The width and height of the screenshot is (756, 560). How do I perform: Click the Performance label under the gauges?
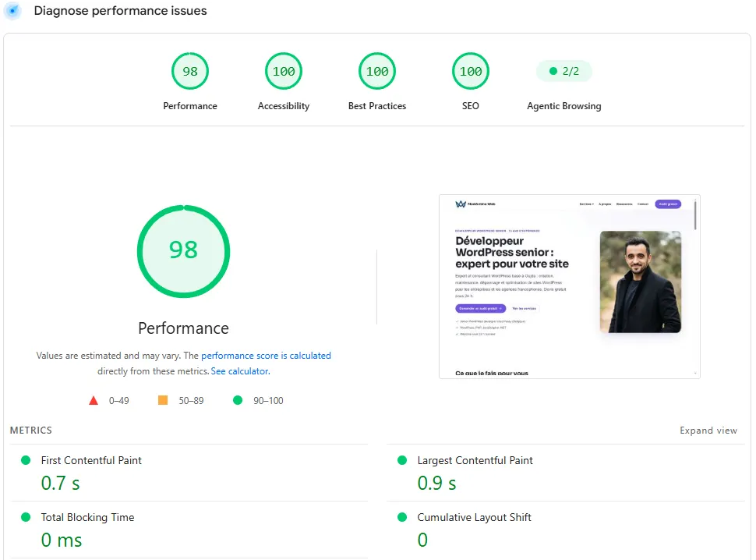pos(190,105)
